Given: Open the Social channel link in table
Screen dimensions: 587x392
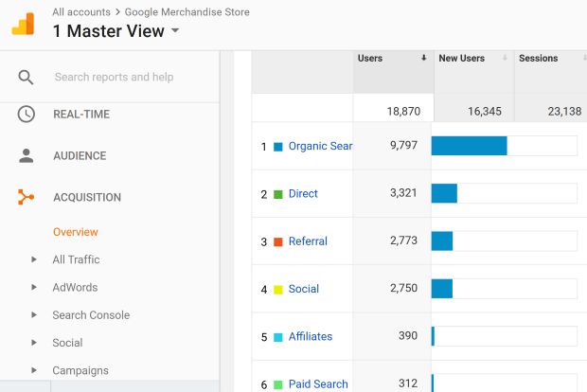Looking at the screenshot, I should tap(304, 289).
